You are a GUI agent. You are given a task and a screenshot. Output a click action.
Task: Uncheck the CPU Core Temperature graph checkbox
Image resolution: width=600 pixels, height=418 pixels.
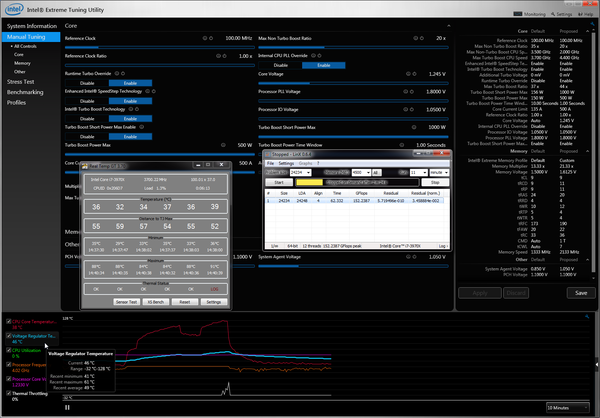[x=8, y=322]
